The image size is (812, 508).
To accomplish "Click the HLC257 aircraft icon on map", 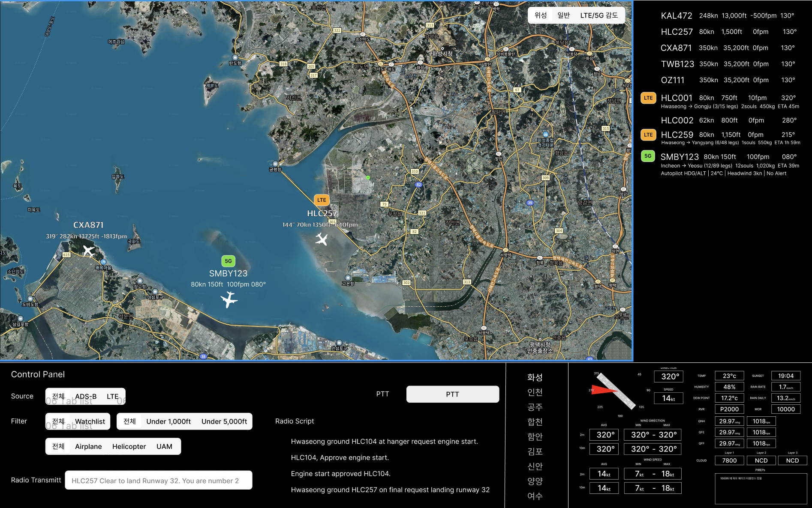I will click(x=321, y=239).
